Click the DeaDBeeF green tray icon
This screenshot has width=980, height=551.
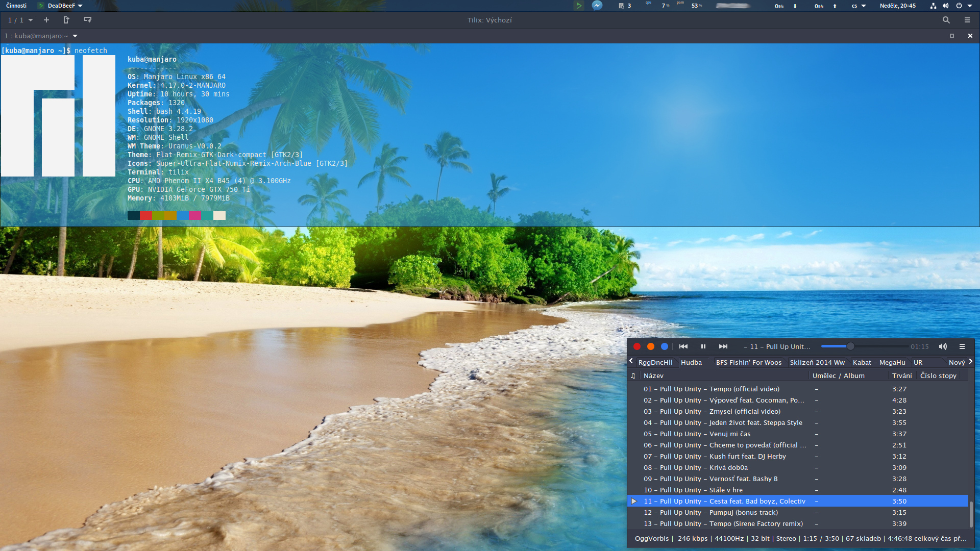coord(578,6)
